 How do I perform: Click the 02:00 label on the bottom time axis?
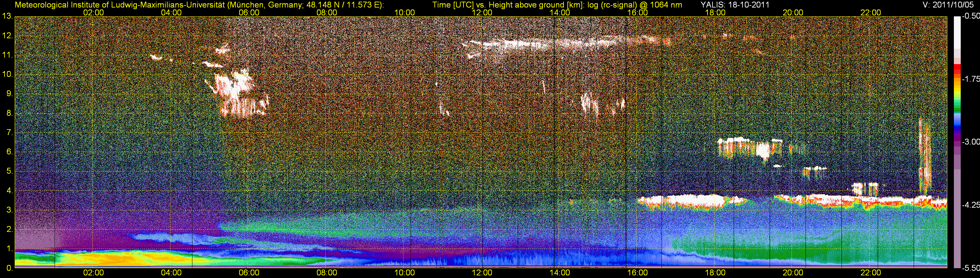click(93, 273)
